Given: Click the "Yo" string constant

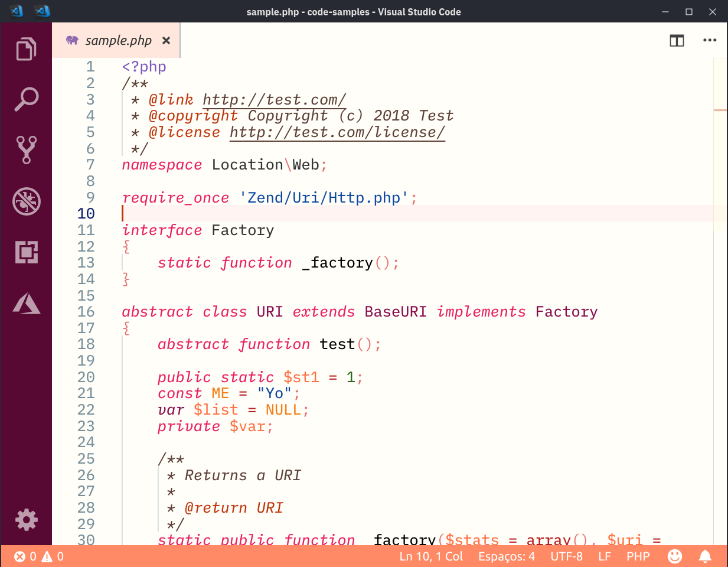Looking at the screenshot, I should (x=275, y=393).
